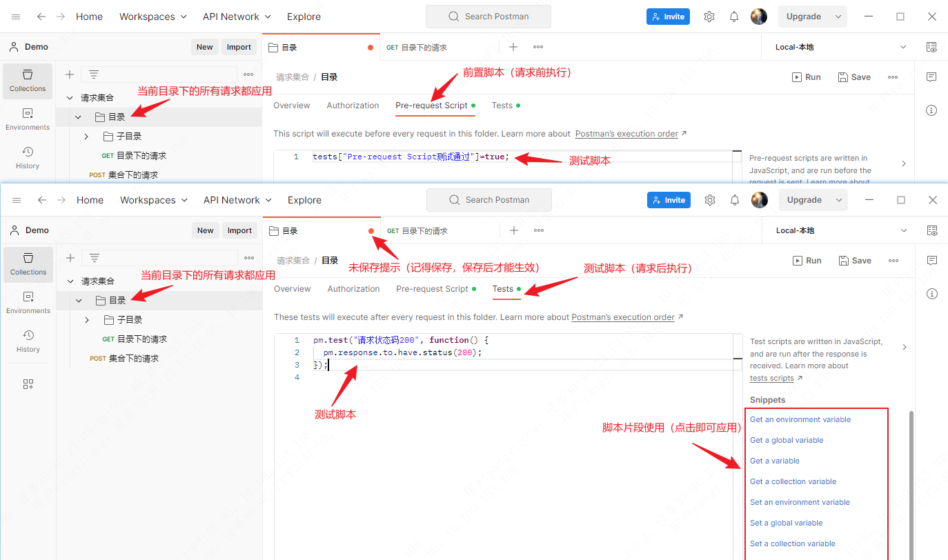
Task: Open the comments icon in the lower window
Action: pos(932,261)
